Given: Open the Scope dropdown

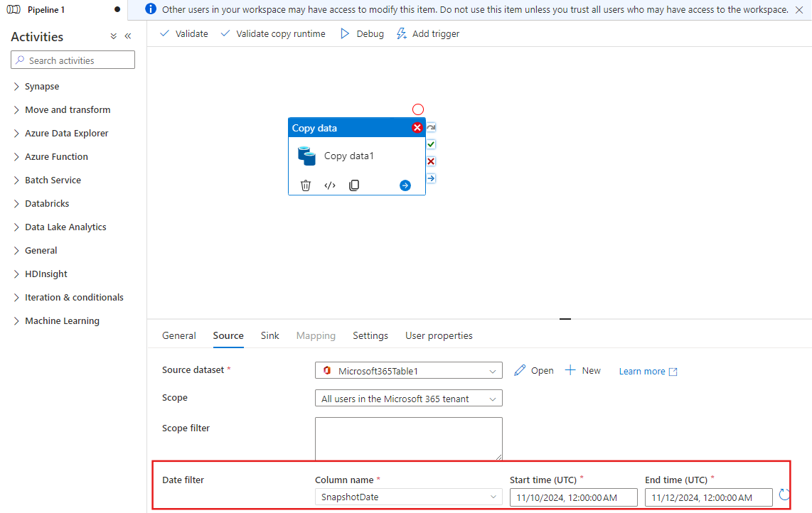Looking at the screenshot, I should (x=409, y=399).
